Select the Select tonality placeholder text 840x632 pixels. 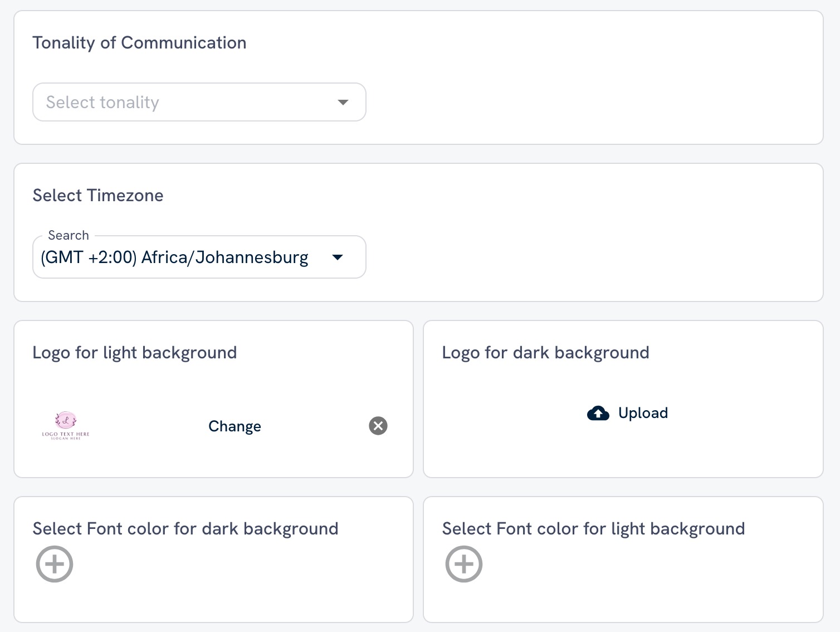click(x=103, y=102)
